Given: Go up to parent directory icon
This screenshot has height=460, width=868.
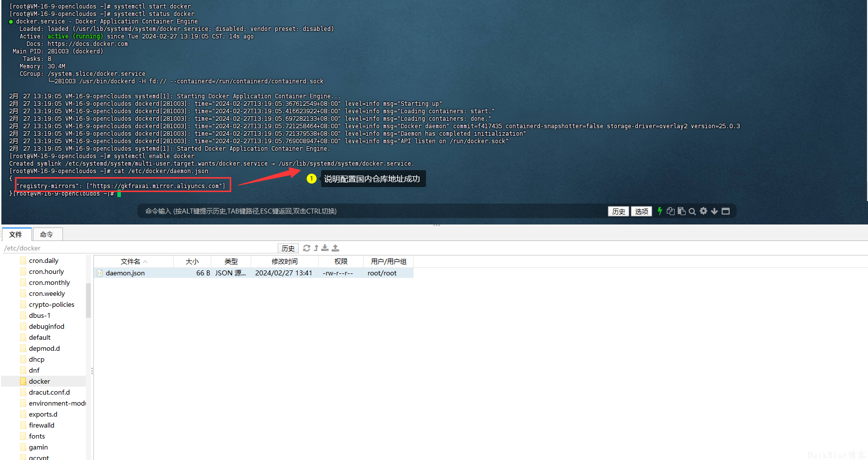Looking at the screenshot, I should click(x=316, y=248).
